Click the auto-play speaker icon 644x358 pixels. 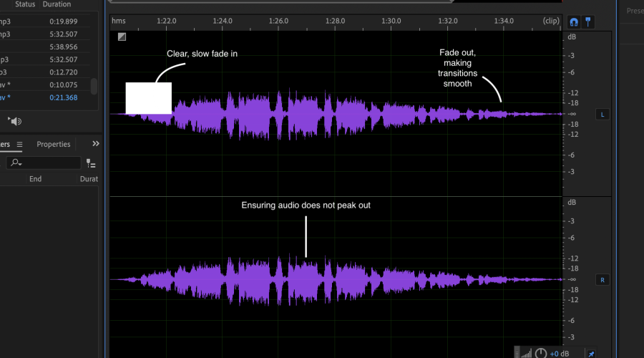click(x=14, y=121)
